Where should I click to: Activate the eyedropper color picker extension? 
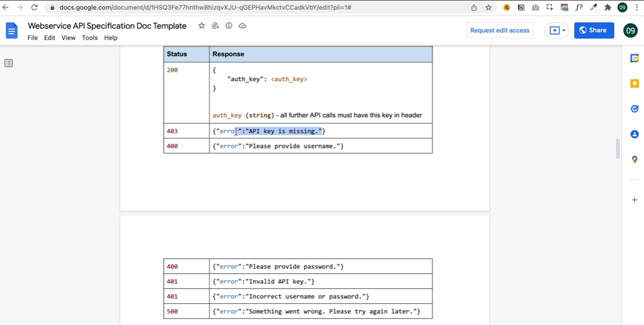point(594,7)
